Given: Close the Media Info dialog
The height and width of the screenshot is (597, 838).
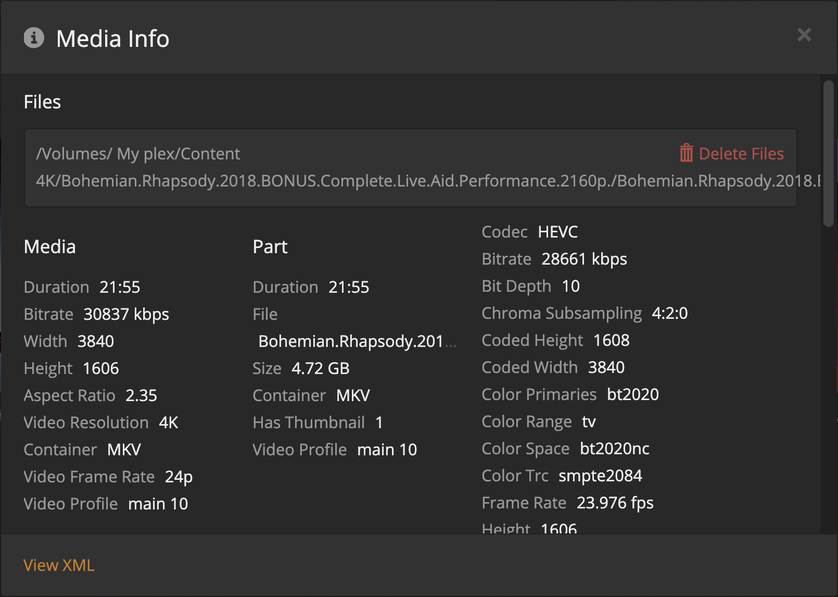Looking at the screenshot, I should coord(804,36).
